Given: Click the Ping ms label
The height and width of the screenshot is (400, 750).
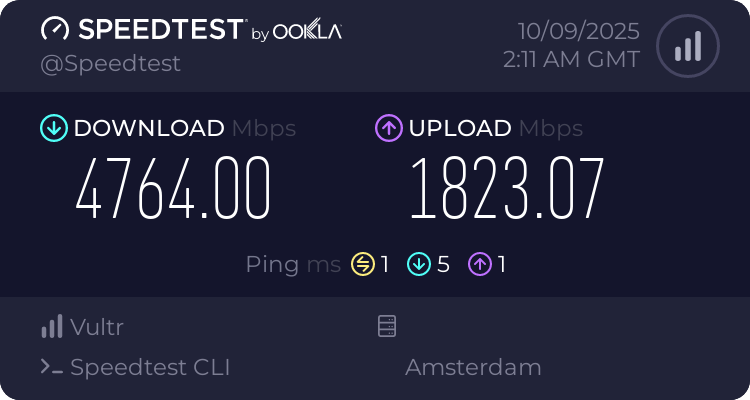Looking at the screenshot, I should [293, 264].
